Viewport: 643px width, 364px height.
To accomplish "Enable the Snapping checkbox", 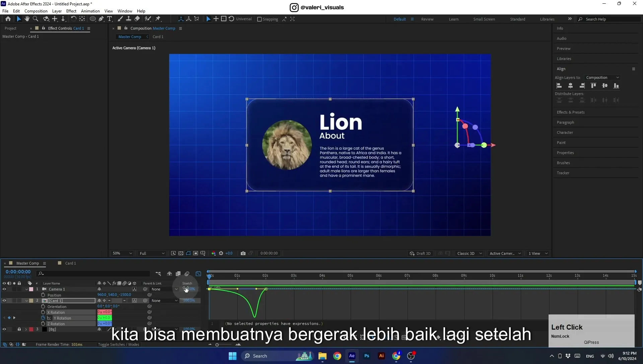I will [x=259, y=19].
